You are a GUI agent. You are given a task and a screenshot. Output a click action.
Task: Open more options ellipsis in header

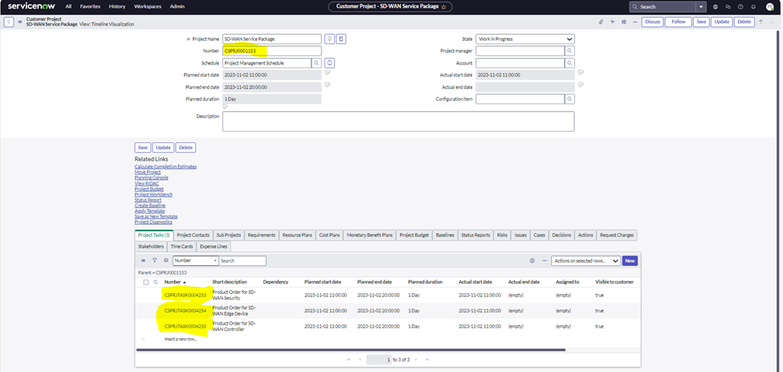[x=635, y=22]
